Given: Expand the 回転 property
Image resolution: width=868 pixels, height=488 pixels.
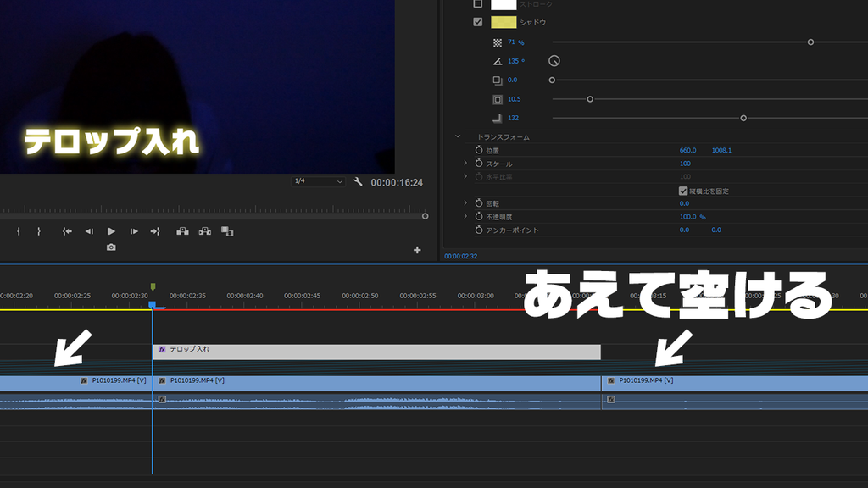Looking at the screenshot, I should 465,203.
